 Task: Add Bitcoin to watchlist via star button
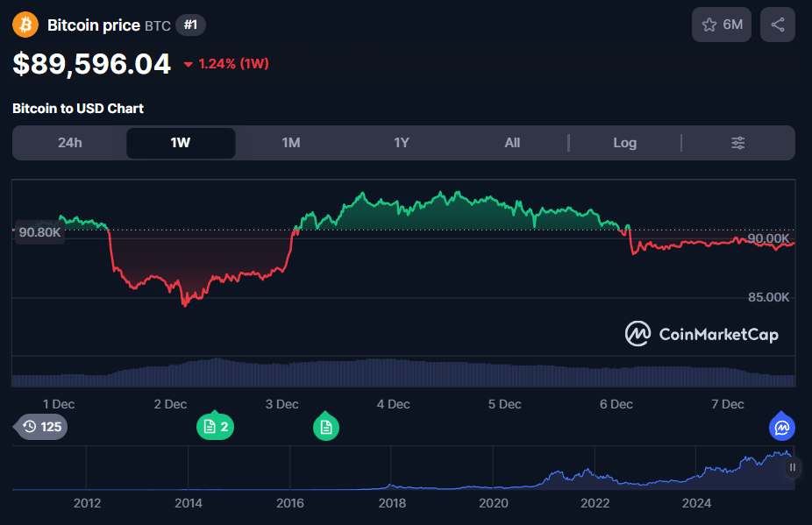[x=722, y=25]
